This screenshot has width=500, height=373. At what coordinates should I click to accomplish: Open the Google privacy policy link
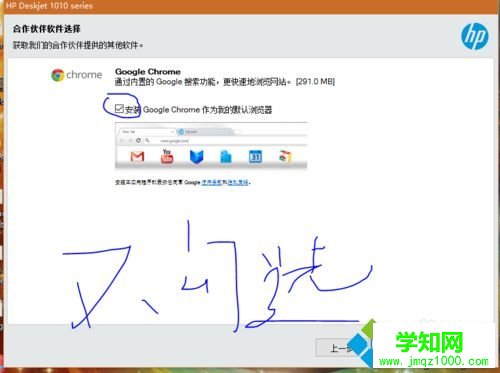click(x=238, y=182)
